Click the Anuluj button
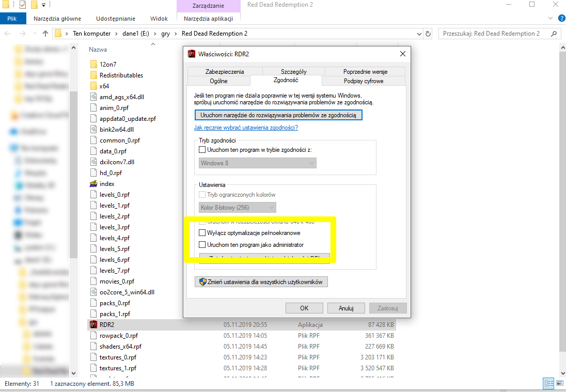566x392 pixels. coord(346,308)
